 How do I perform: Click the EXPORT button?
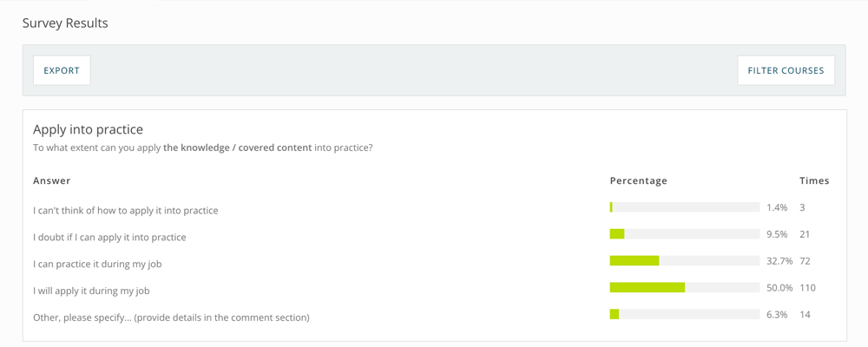coord(62,70)
